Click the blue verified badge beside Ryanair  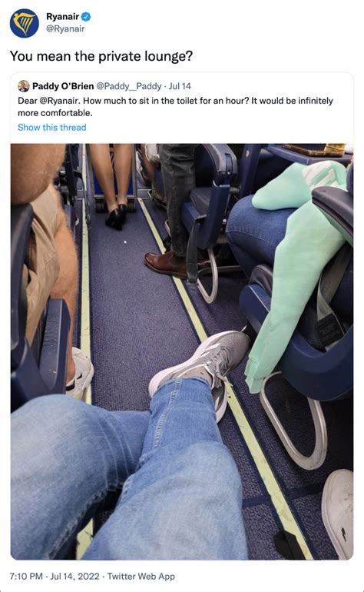click(x=86, y=17)
